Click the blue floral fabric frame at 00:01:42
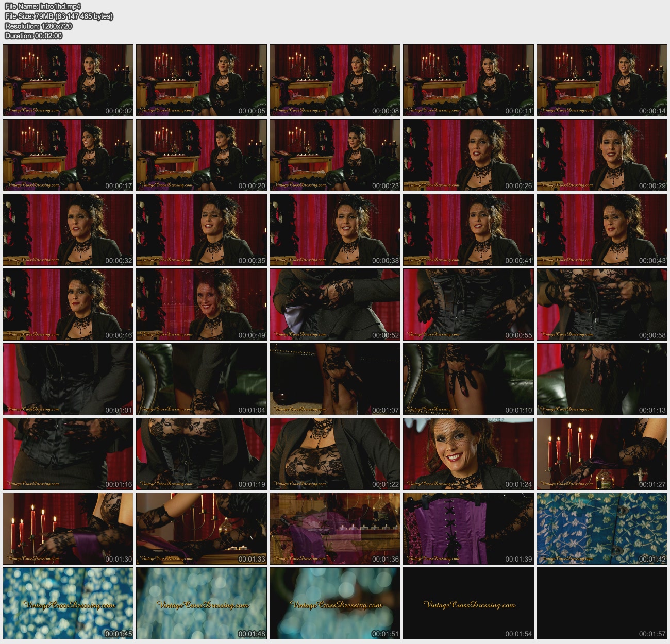670x644 pixels. click(602, 529)
